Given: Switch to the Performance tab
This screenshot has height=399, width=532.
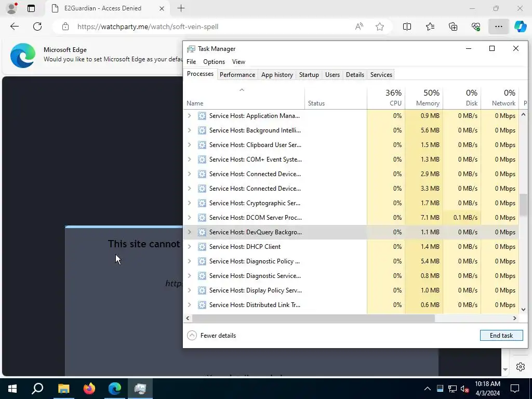Looking at the screenshot, I should click(237, 75).
